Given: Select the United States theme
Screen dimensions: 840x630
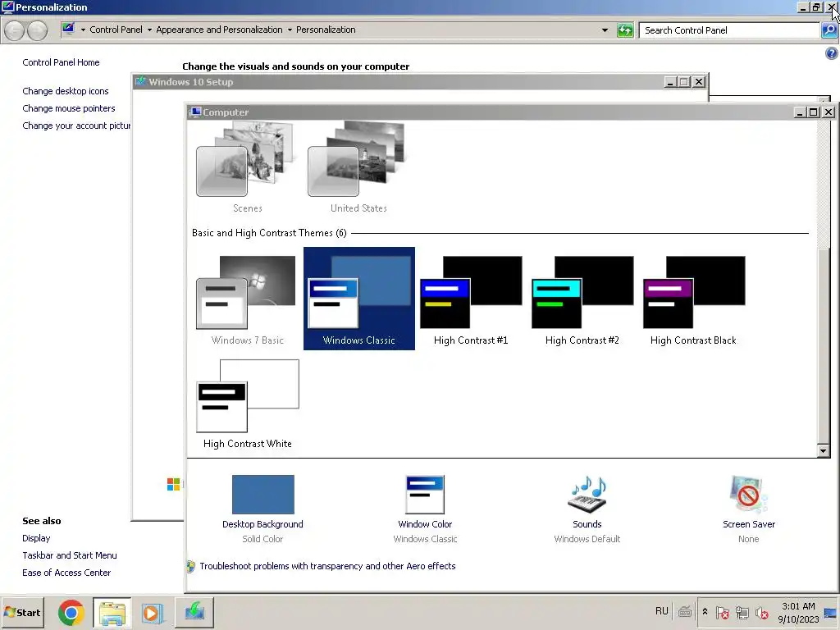Looking at the screenshot, I should click(359, 167).
